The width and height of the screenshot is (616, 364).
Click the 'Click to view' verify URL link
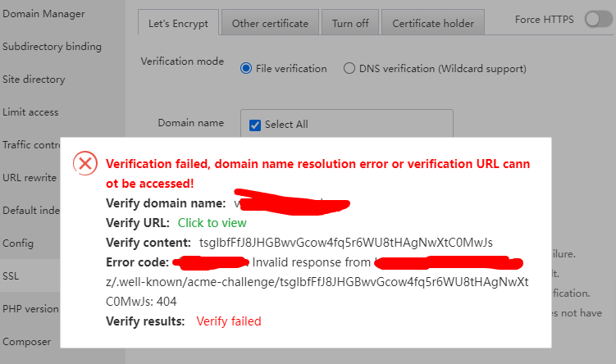click(x=212, y=222)
